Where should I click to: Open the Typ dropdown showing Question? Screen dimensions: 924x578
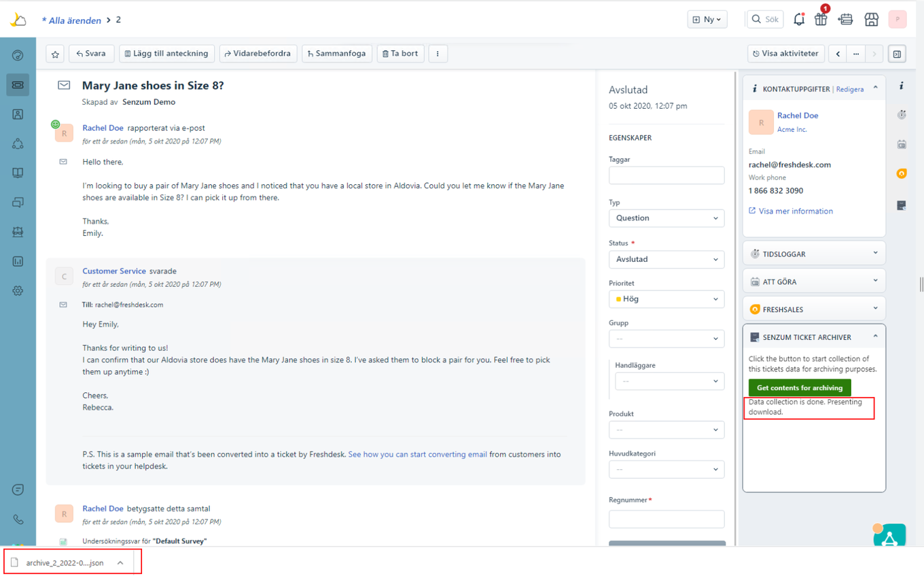coord(666,218)
